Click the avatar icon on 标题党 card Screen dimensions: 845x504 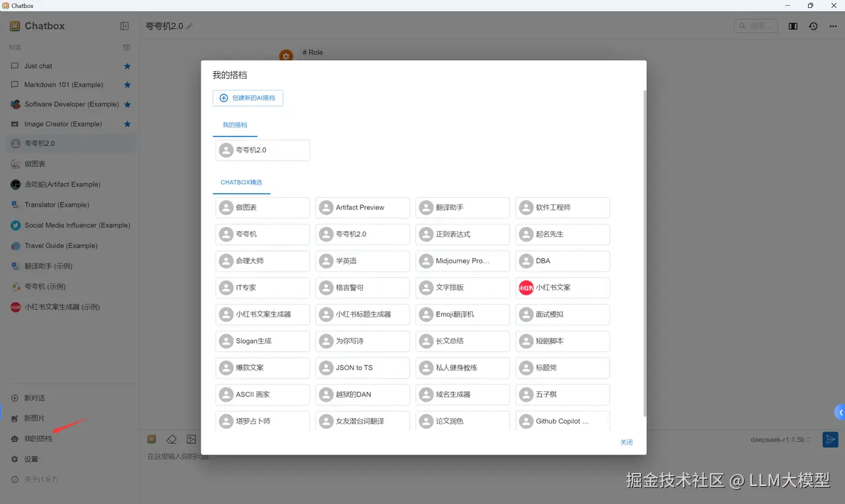pos(526,367)
